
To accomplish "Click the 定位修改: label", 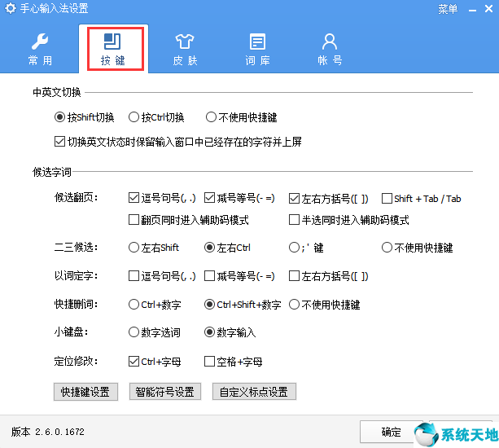I will pyautogui.click(x=76, y=361).
